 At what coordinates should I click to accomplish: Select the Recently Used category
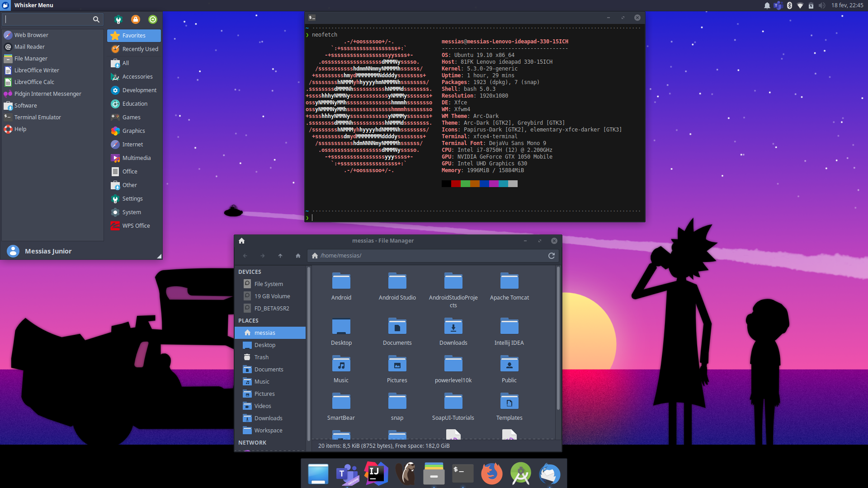pyautogui.click(x=134, y=49)
